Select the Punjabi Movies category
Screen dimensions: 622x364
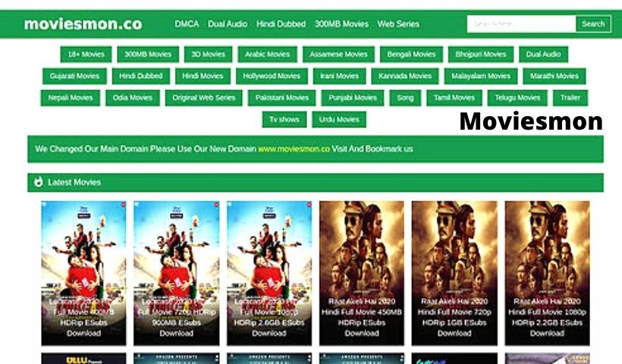(352, 98)
